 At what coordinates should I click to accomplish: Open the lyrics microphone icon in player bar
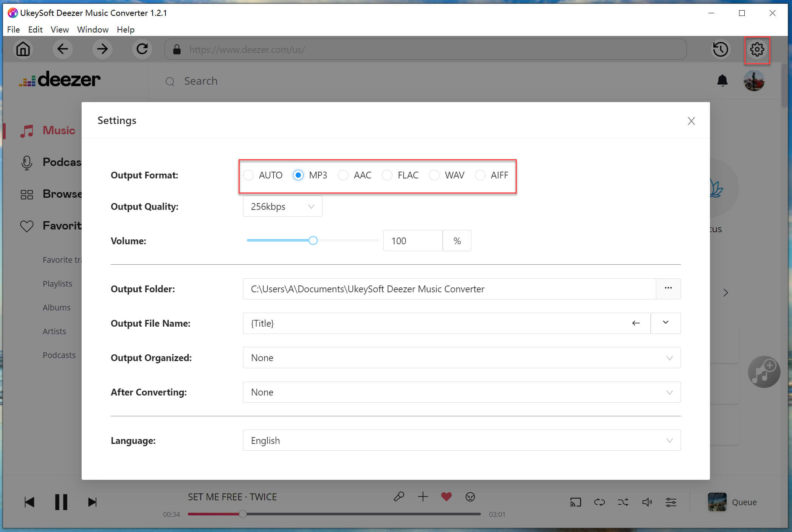[399, 496]
